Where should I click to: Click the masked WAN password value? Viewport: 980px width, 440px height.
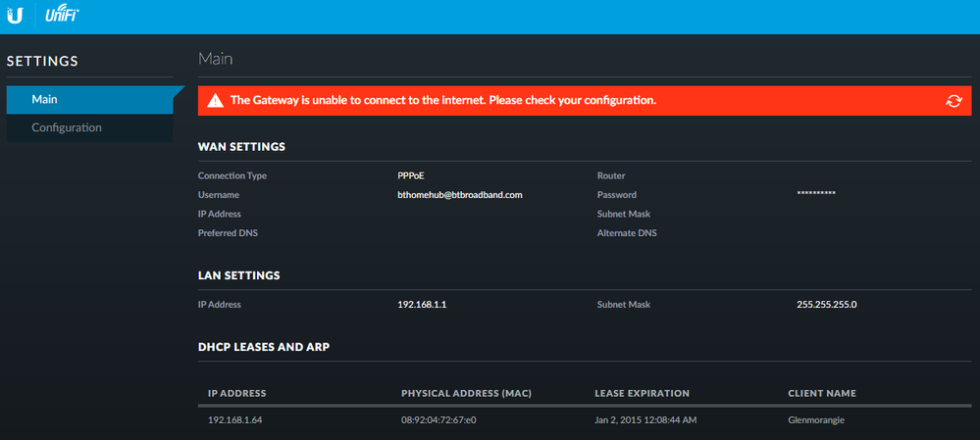tap(816, 195)
